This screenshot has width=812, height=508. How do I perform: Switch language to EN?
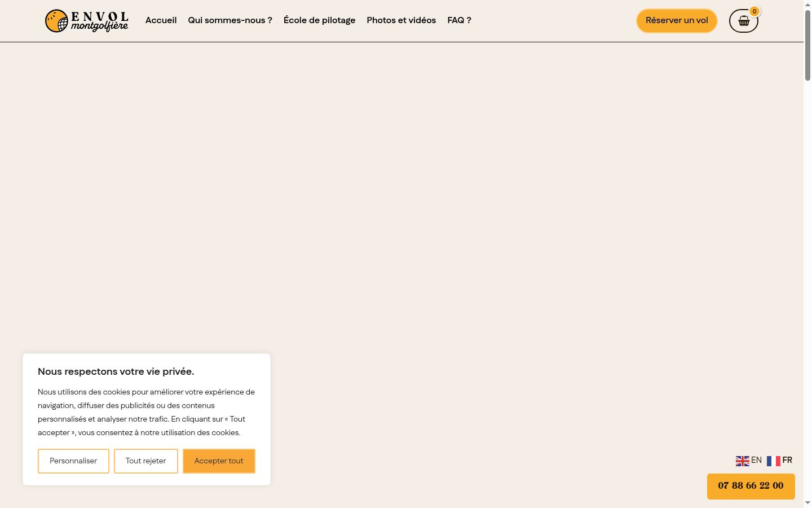click(x=756, y=460)
